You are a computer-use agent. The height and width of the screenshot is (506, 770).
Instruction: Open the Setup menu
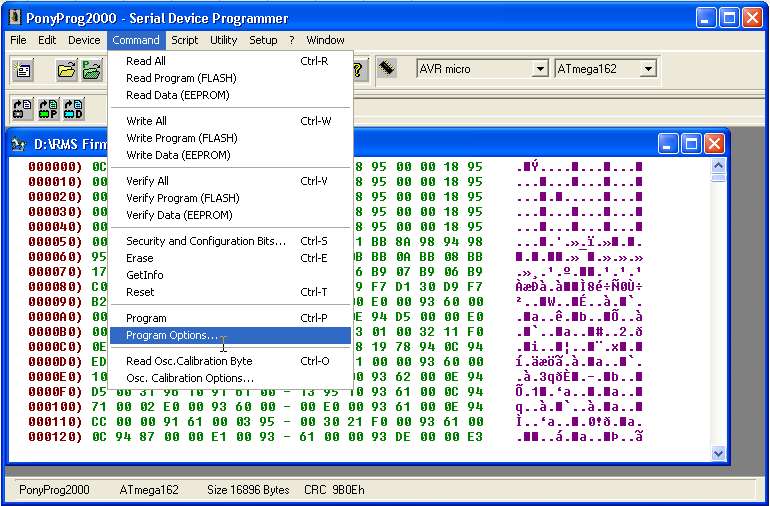tap(263, 40)
